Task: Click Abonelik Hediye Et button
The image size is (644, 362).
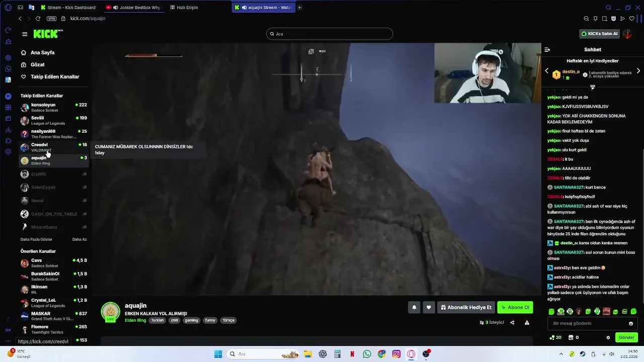Action: coord(466,307)
